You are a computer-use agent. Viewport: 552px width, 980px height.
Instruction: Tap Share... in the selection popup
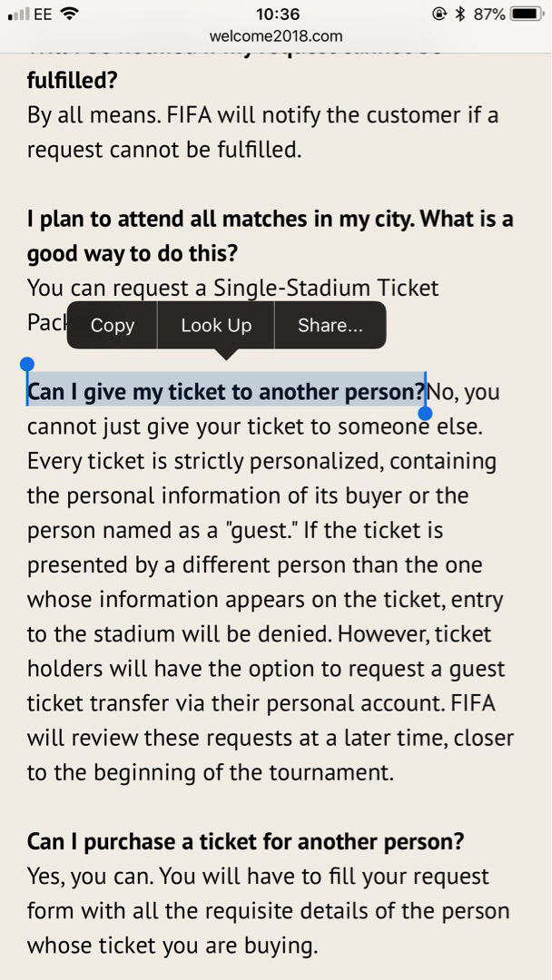pyautogui.click(x=330, y=325)
